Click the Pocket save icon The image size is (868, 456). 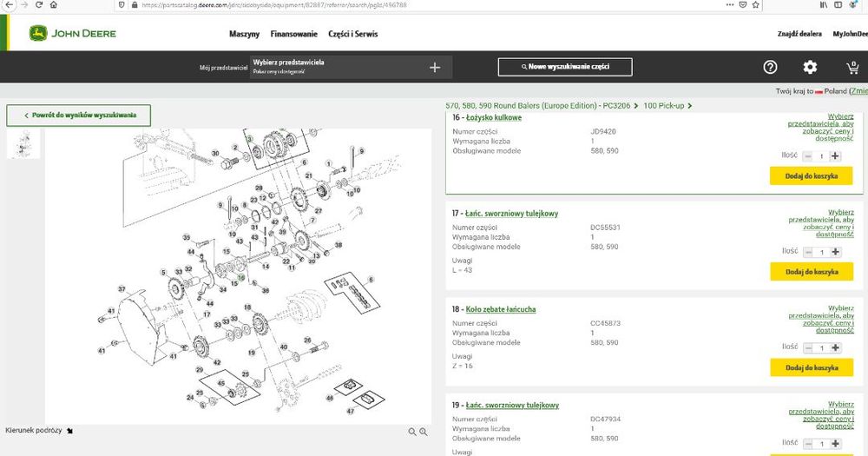743,4
